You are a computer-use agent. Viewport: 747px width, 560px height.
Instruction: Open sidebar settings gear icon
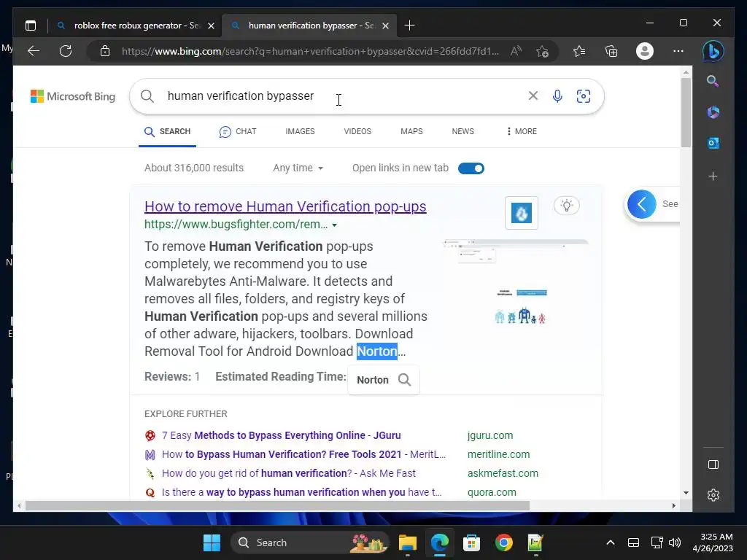(713, 495)
